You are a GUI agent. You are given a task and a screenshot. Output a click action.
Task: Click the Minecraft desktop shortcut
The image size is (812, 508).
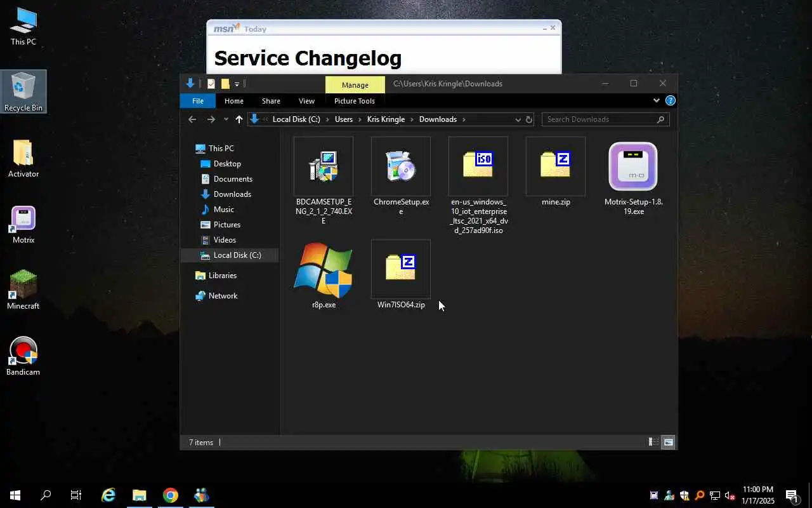coord(23,290)
